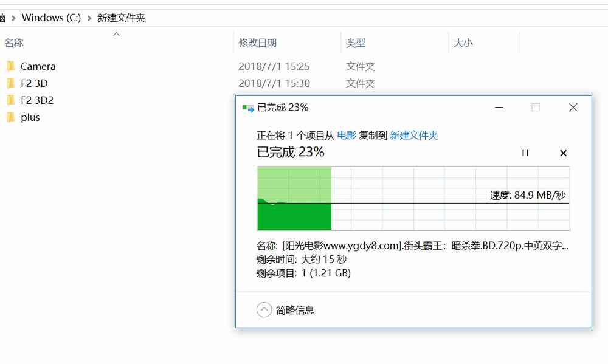
Task: Click the large 已完成 23% heading
Action: [291, 152]
